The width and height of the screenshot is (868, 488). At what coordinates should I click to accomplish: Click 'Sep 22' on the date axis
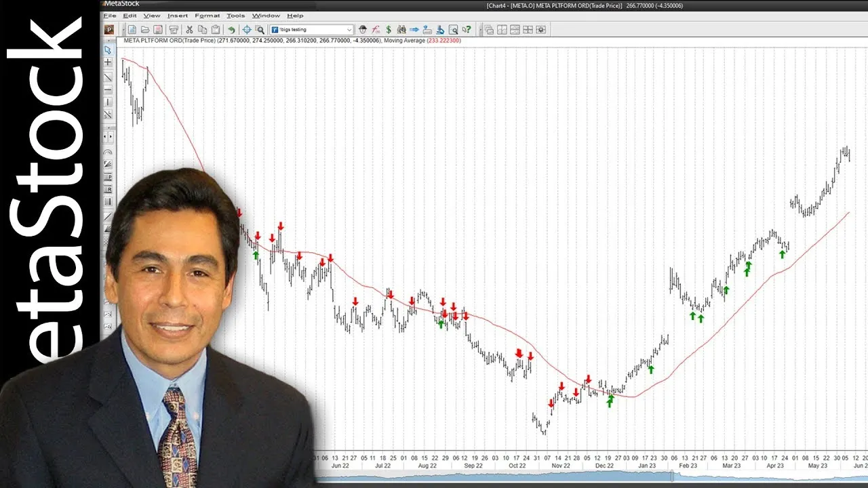[x=473, y=466]
